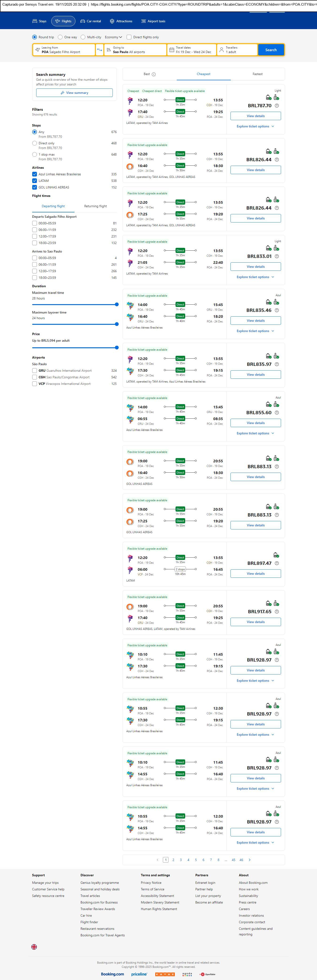Click the swap origin and destination arrows icon

pos(99,50)
